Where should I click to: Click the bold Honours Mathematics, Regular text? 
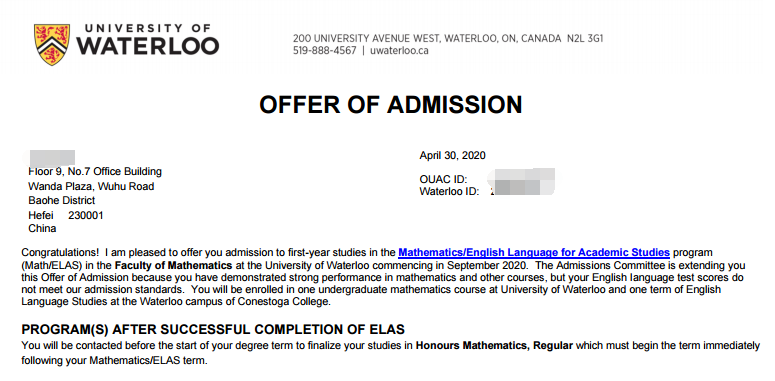tap(494, 345)
